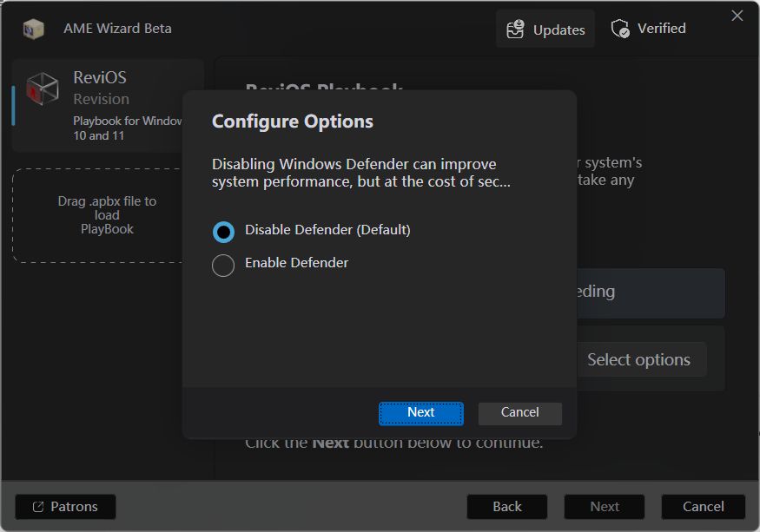Click the Updates label in the header
This screenshot has height=532, width=760.
pyautogui.click(x=558, y=30)
